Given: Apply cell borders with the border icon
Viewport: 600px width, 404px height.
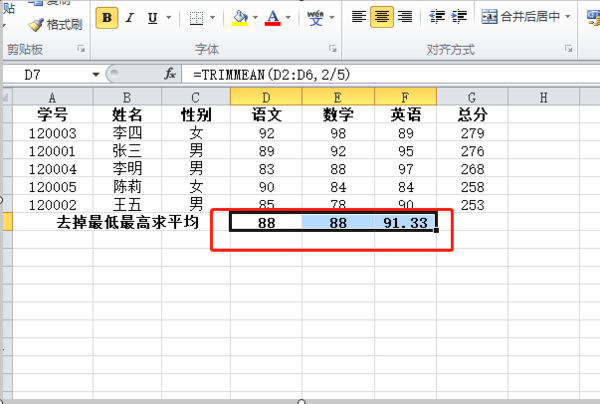Looking at the screenshot, I should [196, 18].
